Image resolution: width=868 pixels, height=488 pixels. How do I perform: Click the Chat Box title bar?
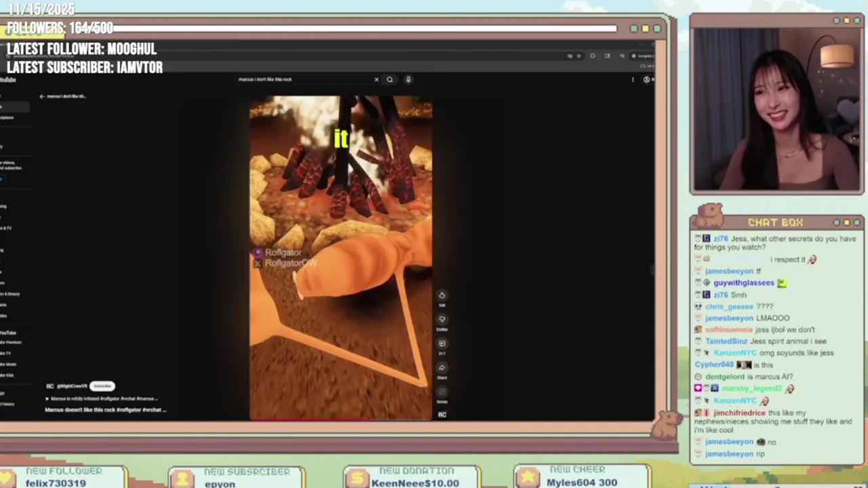tap(776, 222)
